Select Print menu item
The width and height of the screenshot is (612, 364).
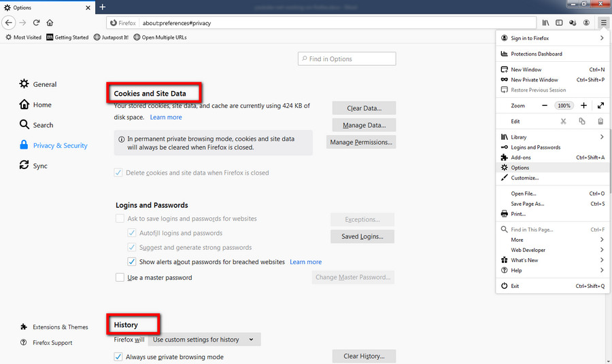pos(553,214)
